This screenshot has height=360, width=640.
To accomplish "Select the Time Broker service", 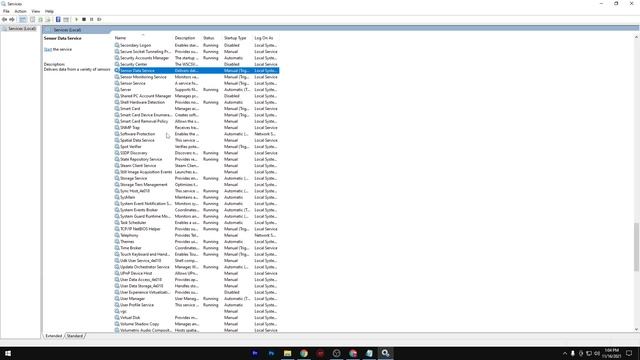I will click(x=197, y=248).
